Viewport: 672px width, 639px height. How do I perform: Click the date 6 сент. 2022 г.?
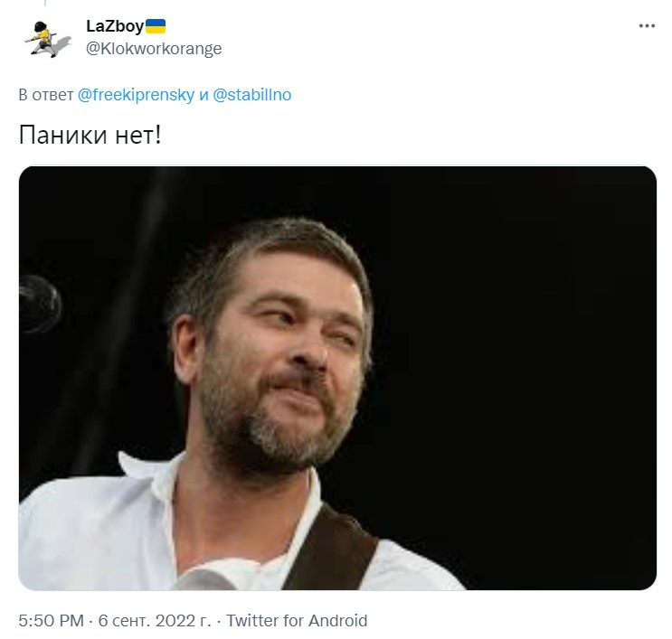pyautogui.click(x=155, y=621)
